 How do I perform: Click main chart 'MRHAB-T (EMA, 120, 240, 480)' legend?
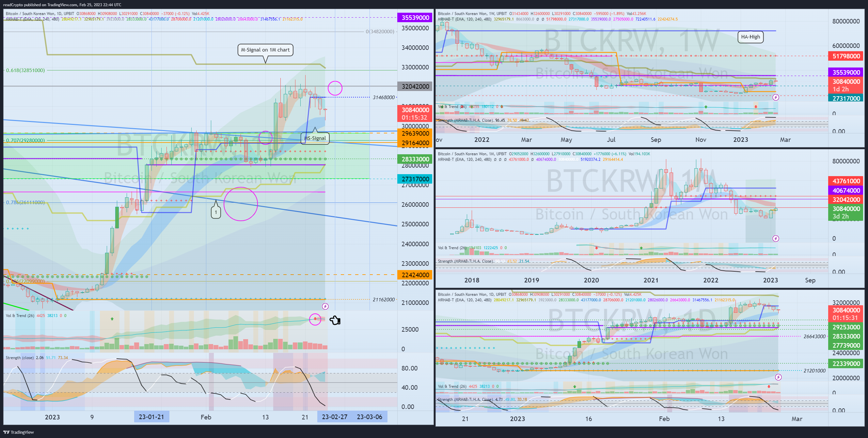(x=32, y=19)
